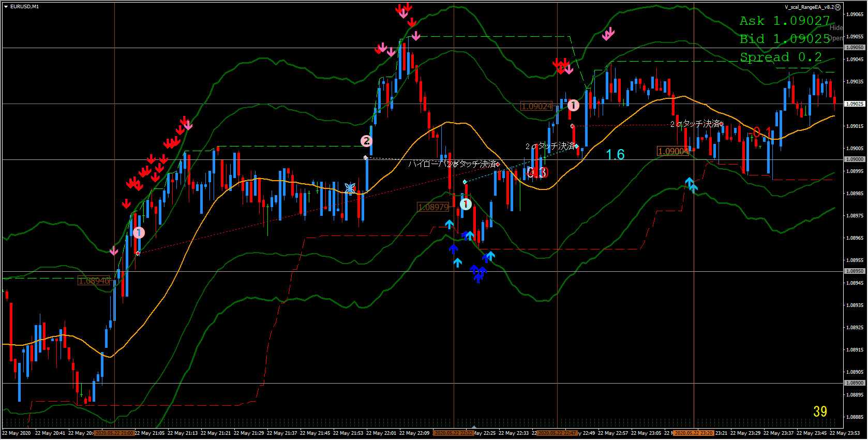Viewport: 868px width, 440px height.
Task: Select the pink circle marker near the 1.08946 label
Action: (139, 233)
